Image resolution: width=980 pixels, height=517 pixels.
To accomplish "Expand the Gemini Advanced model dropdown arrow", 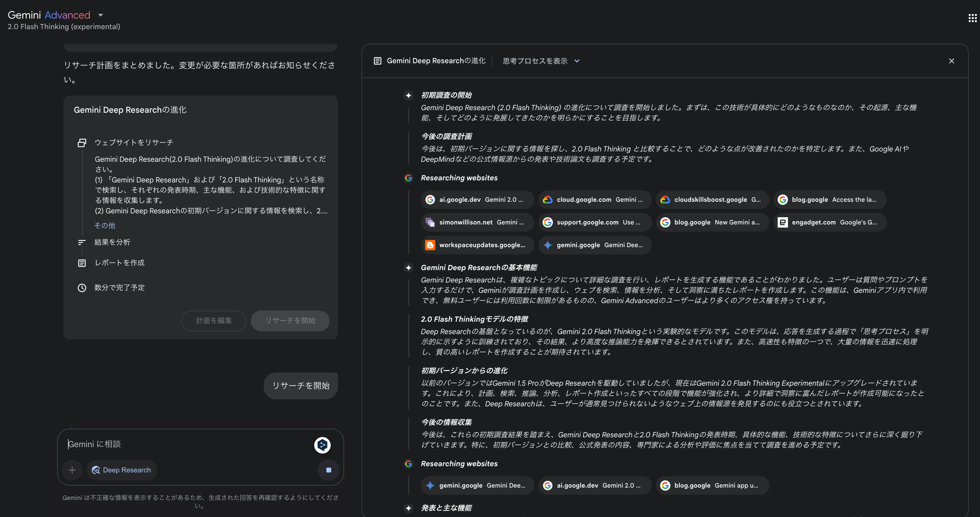I will pos(101,15).
